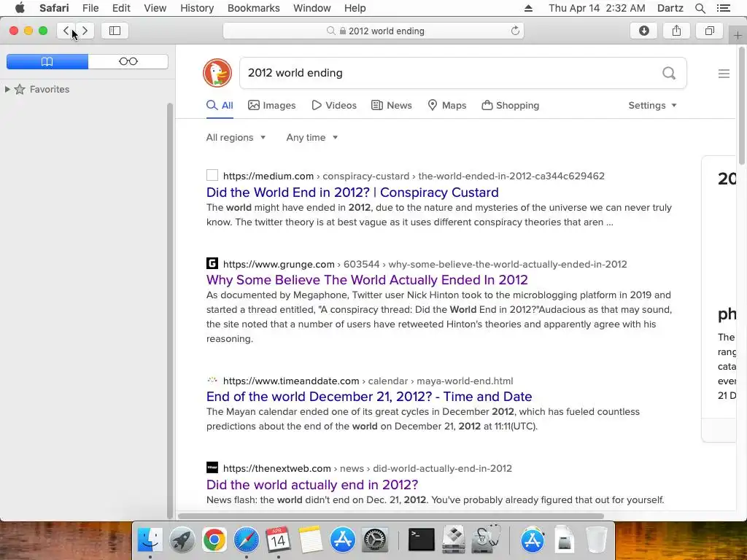The image size is (747, 560).
Task: Open the Edit menu
Action: [x=121, y=8]
